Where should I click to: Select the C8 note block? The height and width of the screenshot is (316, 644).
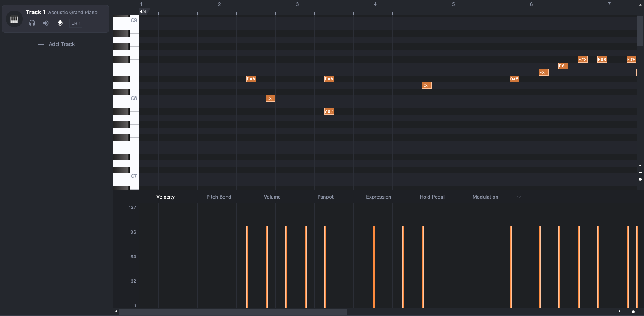271,98
